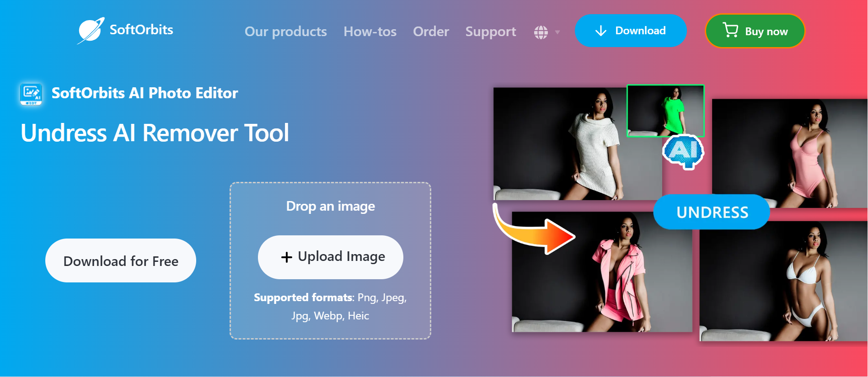868x377 pixels.
Task: Click the shopping cart icon
Action: pyautogui.click(x=730, y=30)
